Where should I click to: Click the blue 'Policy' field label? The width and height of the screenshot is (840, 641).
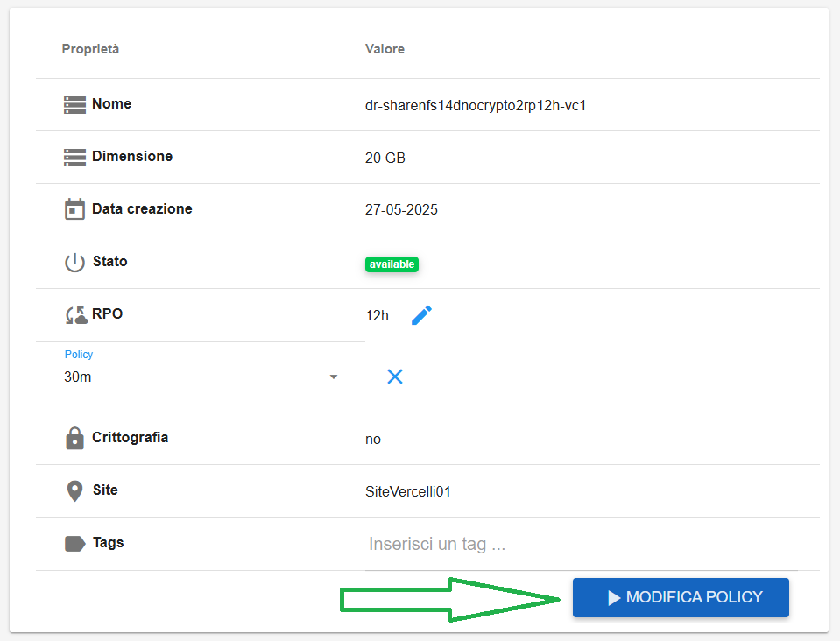[x=79, y=354]
